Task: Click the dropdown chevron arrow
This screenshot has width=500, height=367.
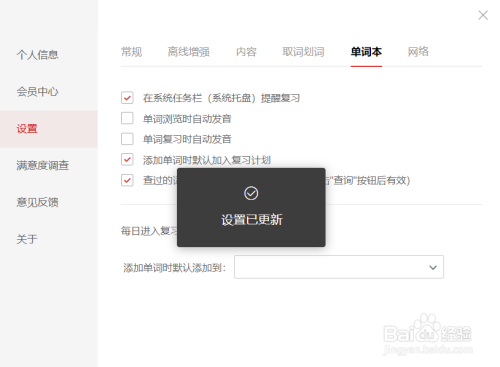Action: 433,267
